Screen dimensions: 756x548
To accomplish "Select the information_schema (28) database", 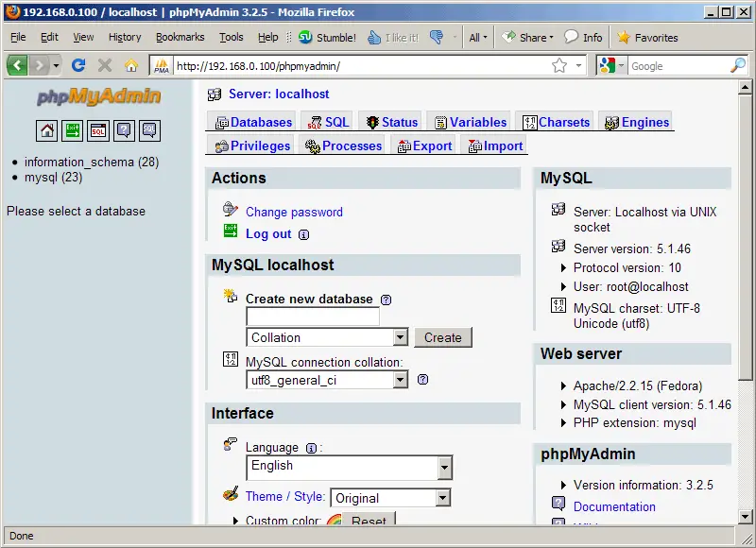I will 92,162.
